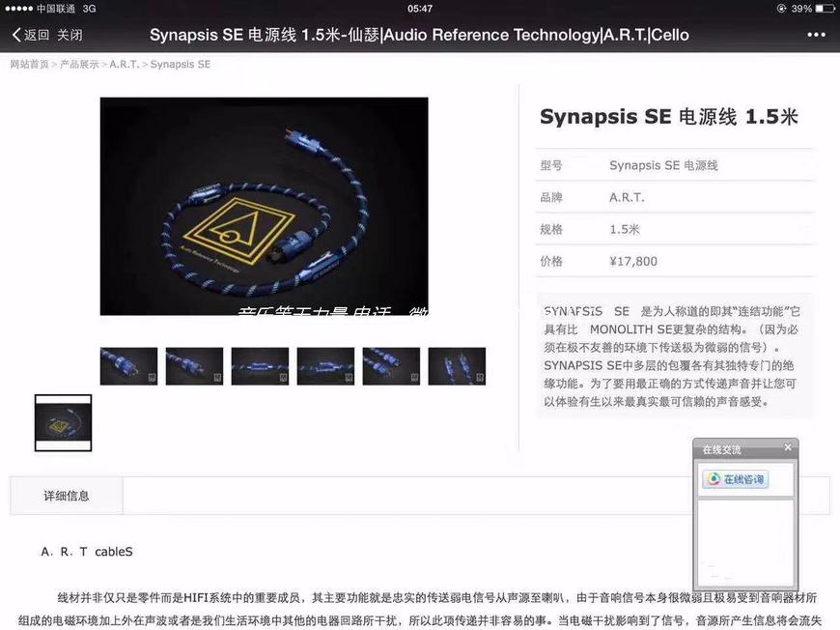The image size is (840, 630).
Task: Select the fifth gallery thumbnail in the row
Action: coord(391,366)
